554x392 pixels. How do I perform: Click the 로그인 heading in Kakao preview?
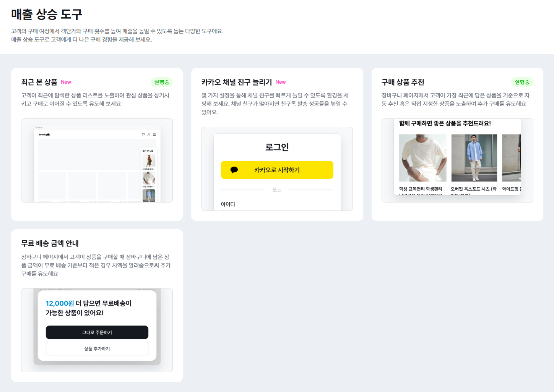277,147
